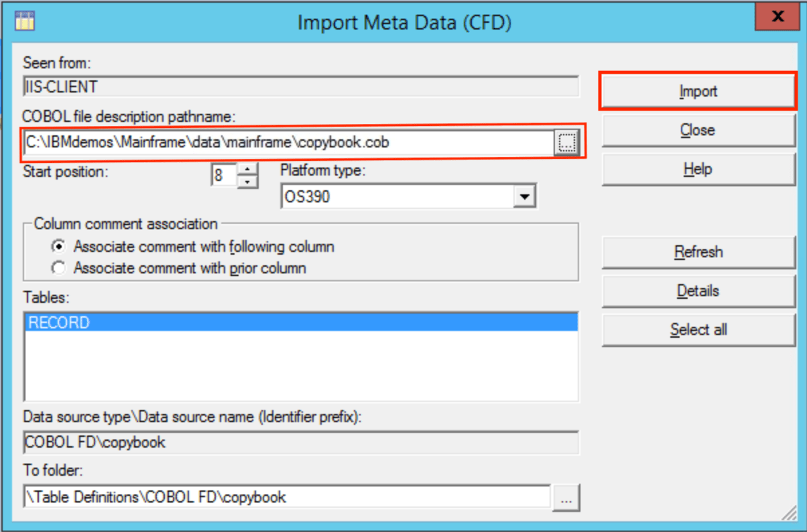Show Details for the selected table
807x532 pixels.
pyautogui.click(x=698, y=291)
